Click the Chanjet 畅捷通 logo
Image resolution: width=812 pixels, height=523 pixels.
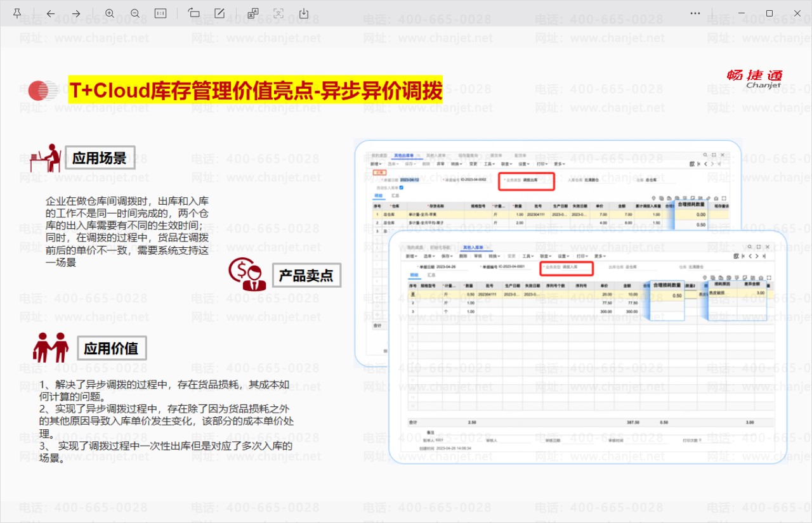[755, 79]
